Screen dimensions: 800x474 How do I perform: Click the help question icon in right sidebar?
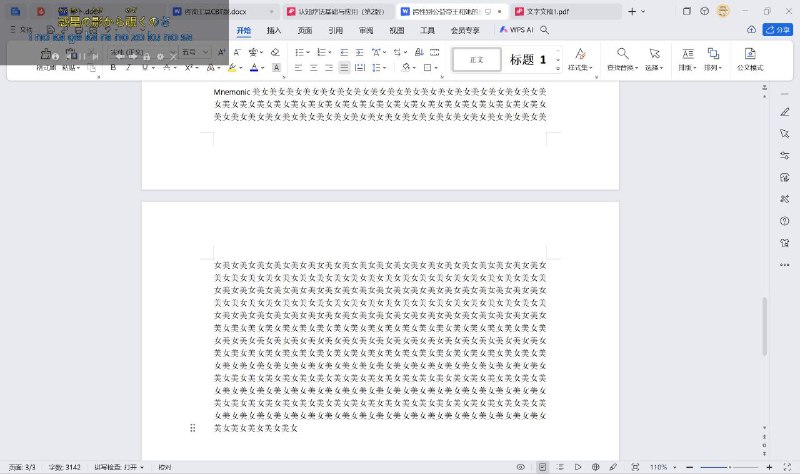[785, 221]
